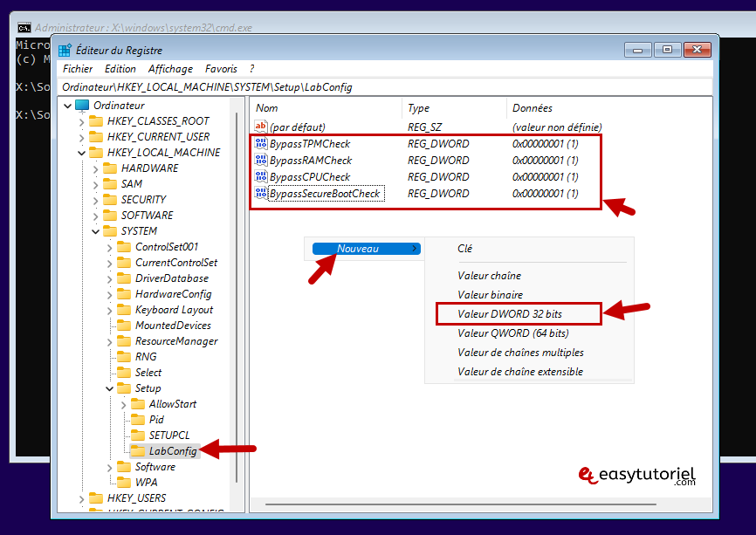Expand the HKEY_CLASSES_ROOT tree node
This screenshot has width=756, height=535.
point(82,121)
